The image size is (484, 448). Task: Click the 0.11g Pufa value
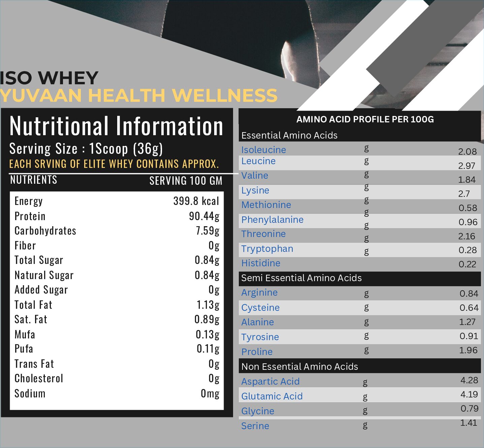tap(208, 349)
